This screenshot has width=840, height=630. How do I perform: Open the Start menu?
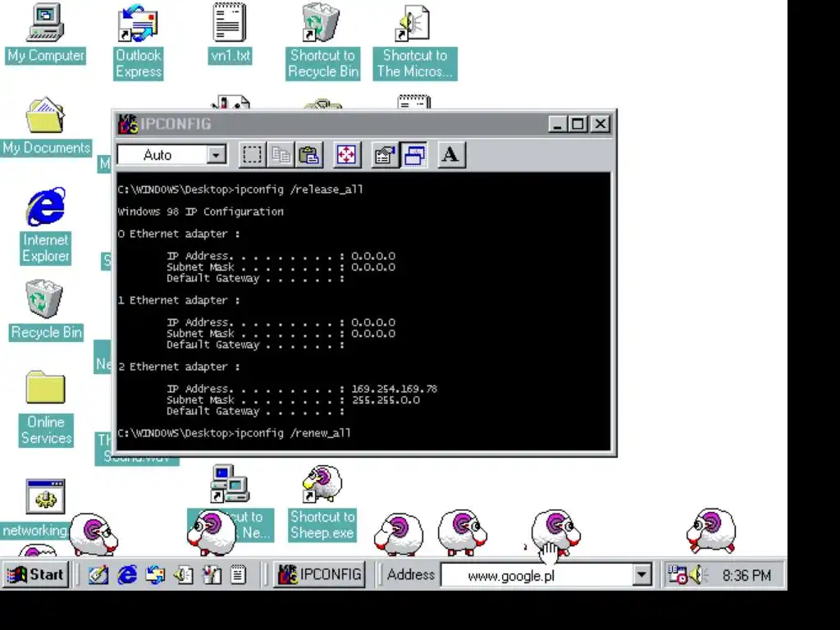pos(35,575)
